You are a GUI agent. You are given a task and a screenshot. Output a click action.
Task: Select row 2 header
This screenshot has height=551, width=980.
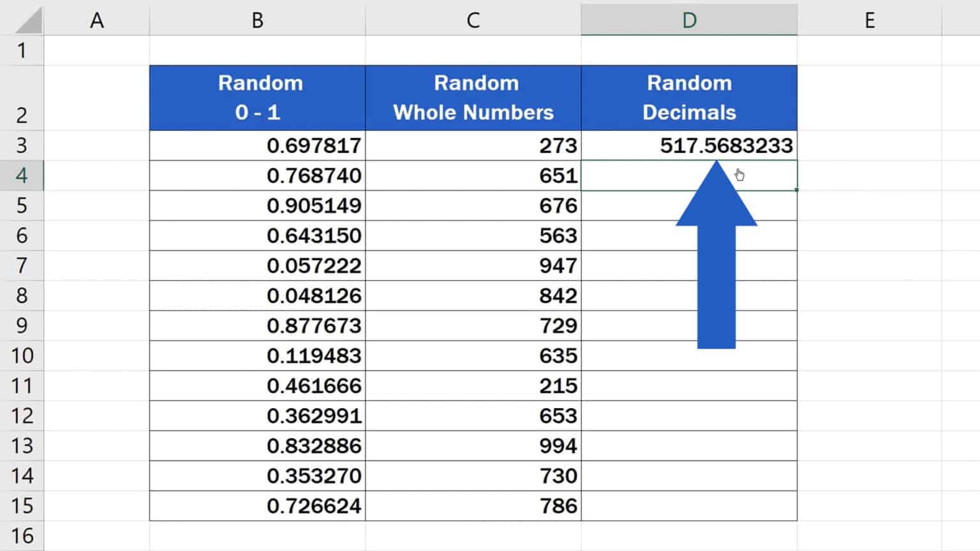tap(22, 98)
